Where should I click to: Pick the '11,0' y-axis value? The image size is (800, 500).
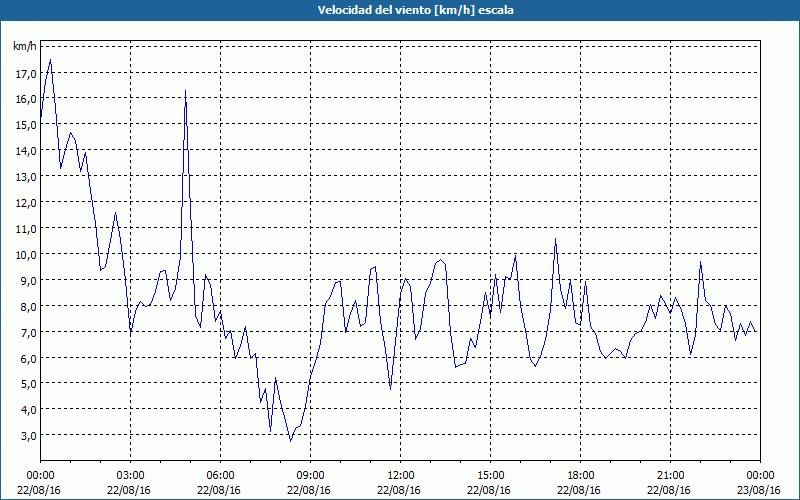click(26, 229)
